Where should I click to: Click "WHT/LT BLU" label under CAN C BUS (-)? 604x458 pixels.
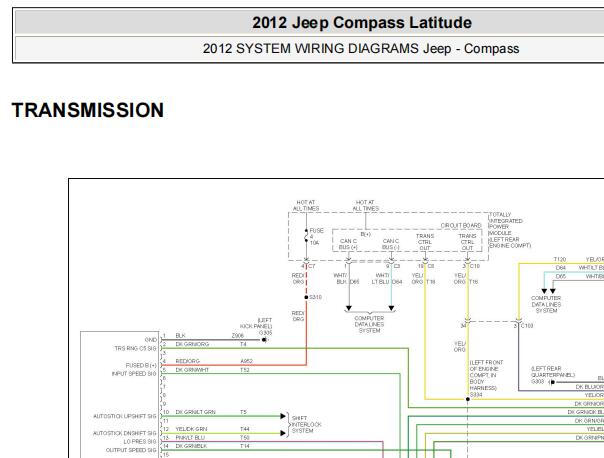pyautogui.click(x=381, y=278)
